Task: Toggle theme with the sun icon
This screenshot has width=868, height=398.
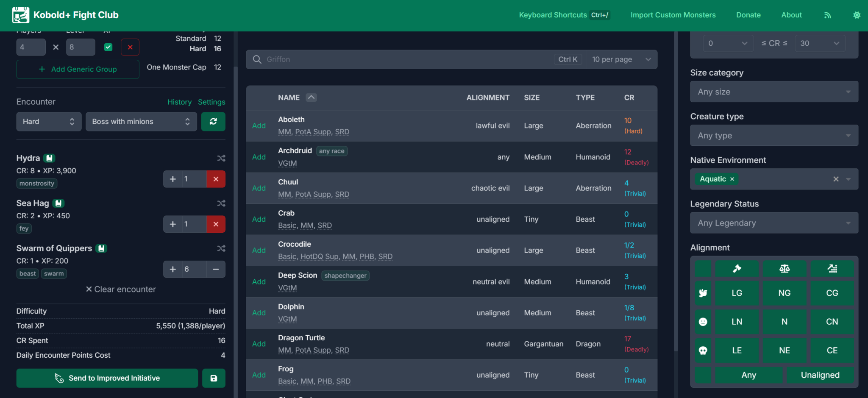Action: (857, 15)
